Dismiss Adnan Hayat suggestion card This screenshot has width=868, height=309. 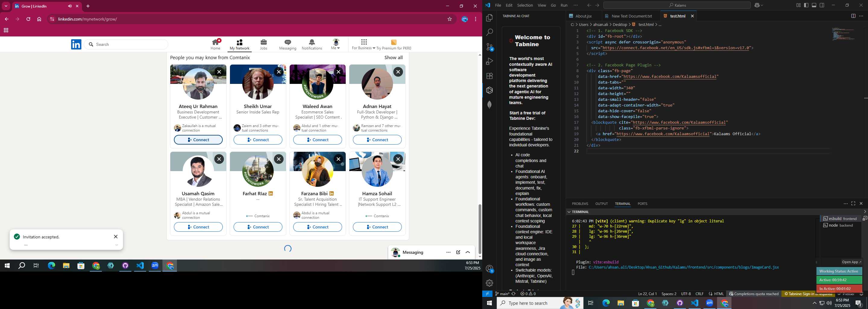pyautogui.click(x=398, y=72)
